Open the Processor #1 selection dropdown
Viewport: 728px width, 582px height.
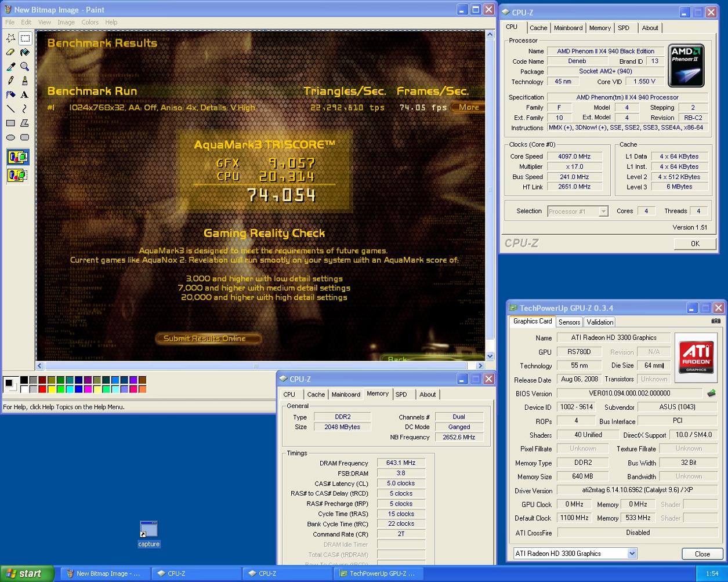(x=603, y=212)
